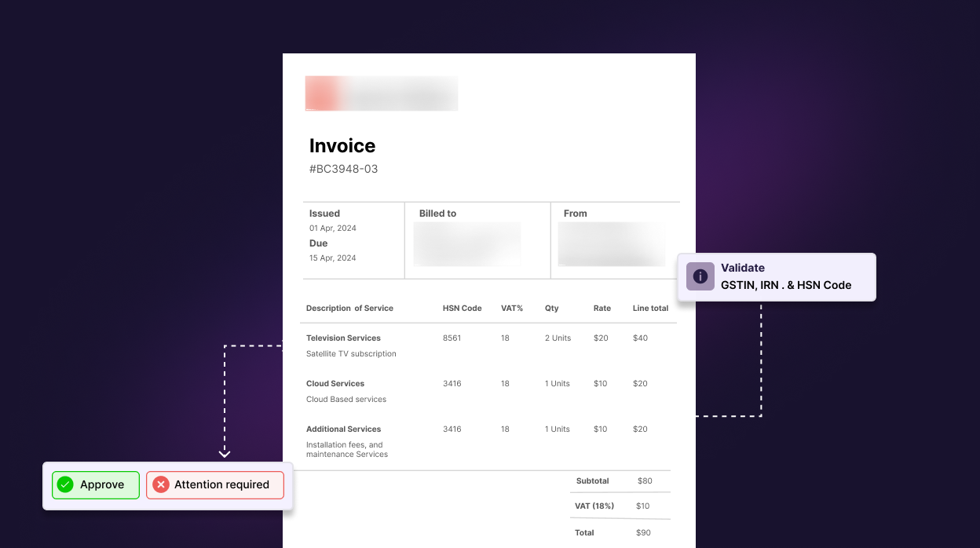
Task: Select the Validate GSTIN callout panel
Action: [x=776, y=276]
